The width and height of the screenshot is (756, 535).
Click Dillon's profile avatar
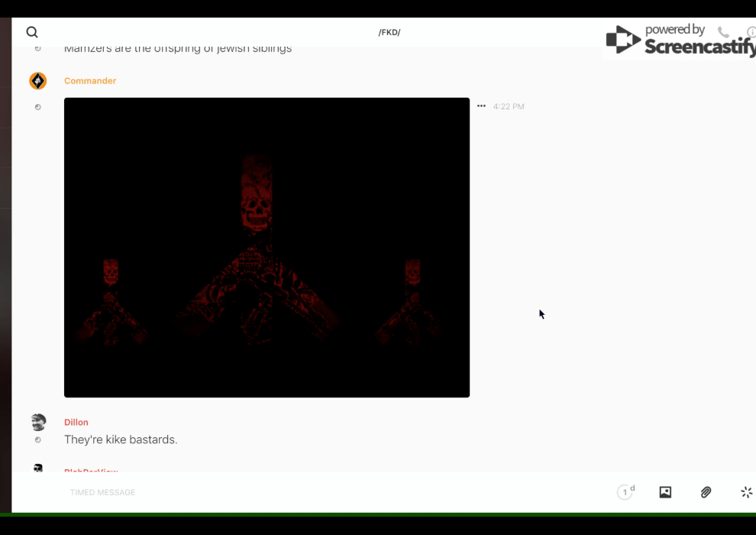coord(38,422)
